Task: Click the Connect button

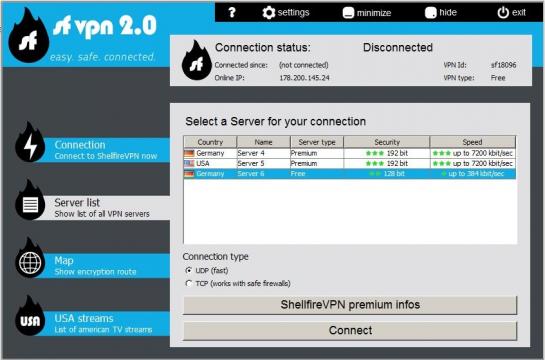Action: (x=350, y=330)
